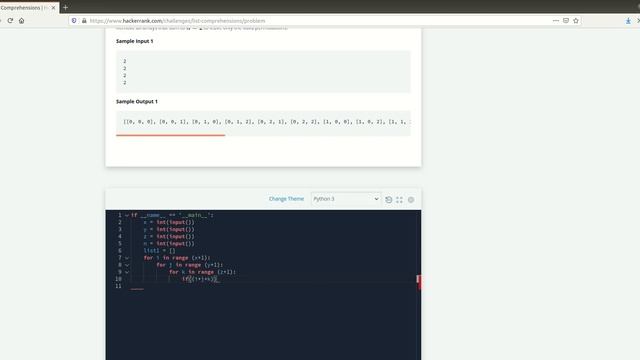This screenshot has width=640, height=360.
Task: Collapse the code block at line 1
Action: [127, 215]
